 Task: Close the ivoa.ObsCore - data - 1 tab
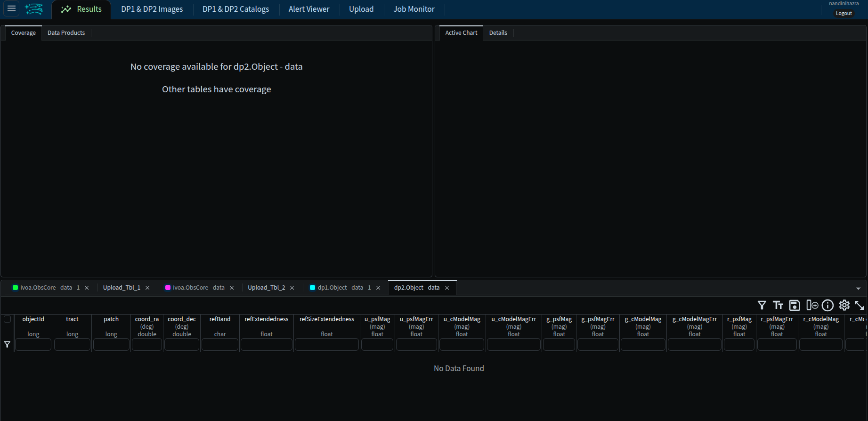click(87, 288)
